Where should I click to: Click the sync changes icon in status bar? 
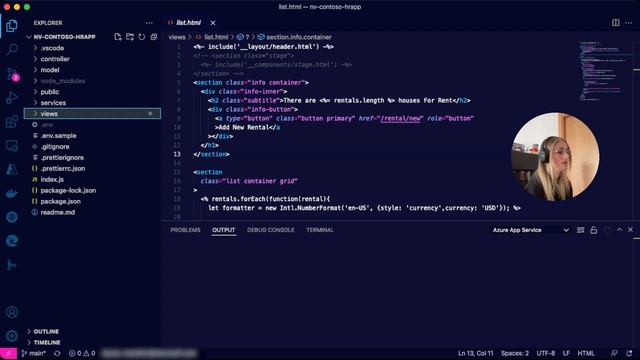tap(57, 353)
